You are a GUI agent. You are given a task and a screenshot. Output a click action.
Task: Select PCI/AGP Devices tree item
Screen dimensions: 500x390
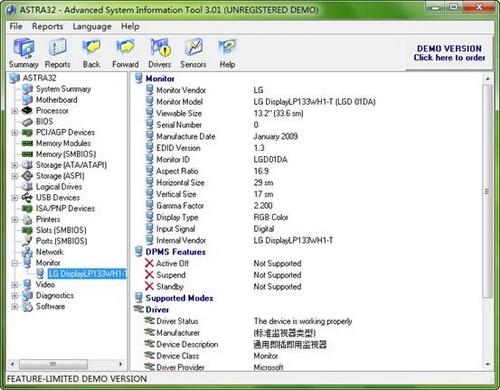[65, 132]
